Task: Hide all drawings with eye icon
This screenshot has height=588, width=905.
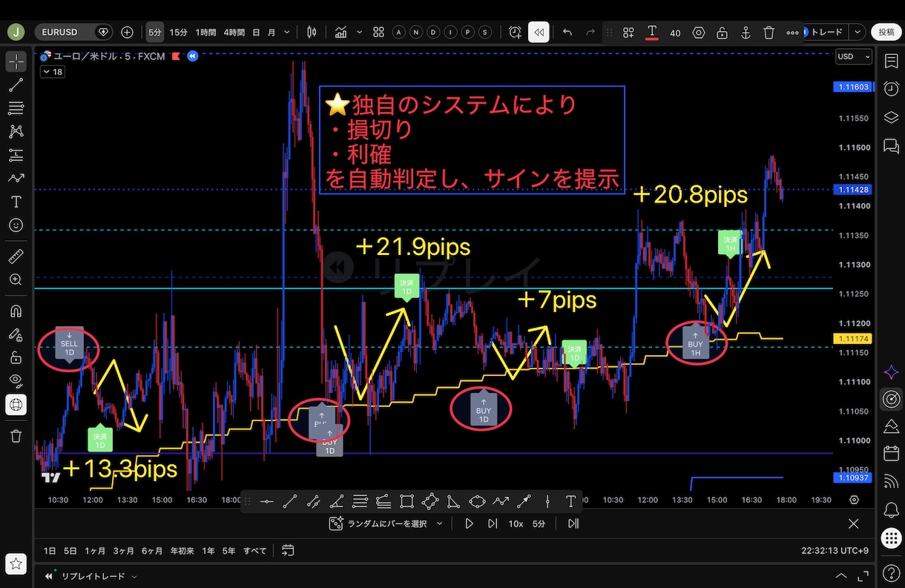Action: tap(16, 380)
